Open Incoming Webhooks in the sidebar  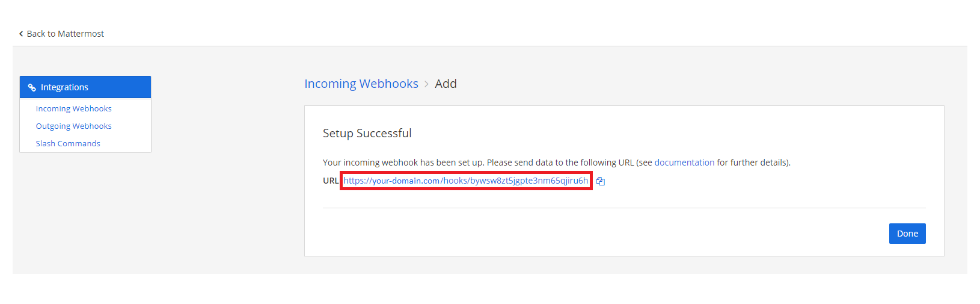click(73, 109)
